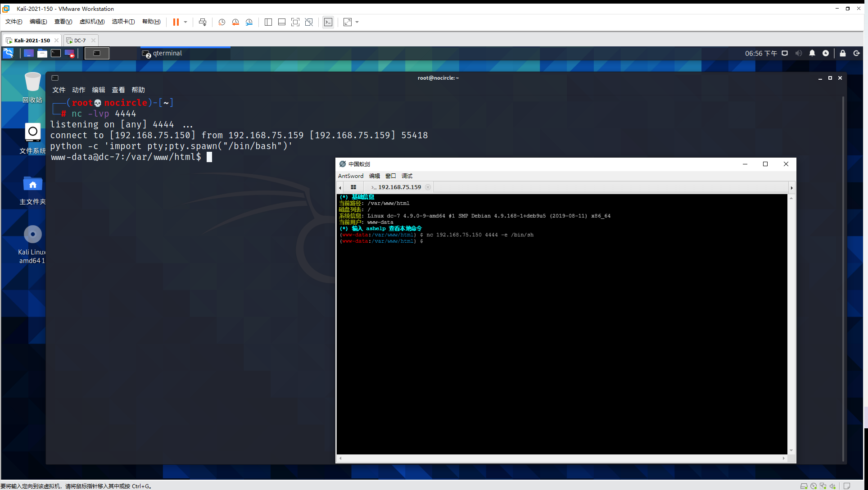
Task: Open qterminal 查看 menu
Action: tap(118, 90)
